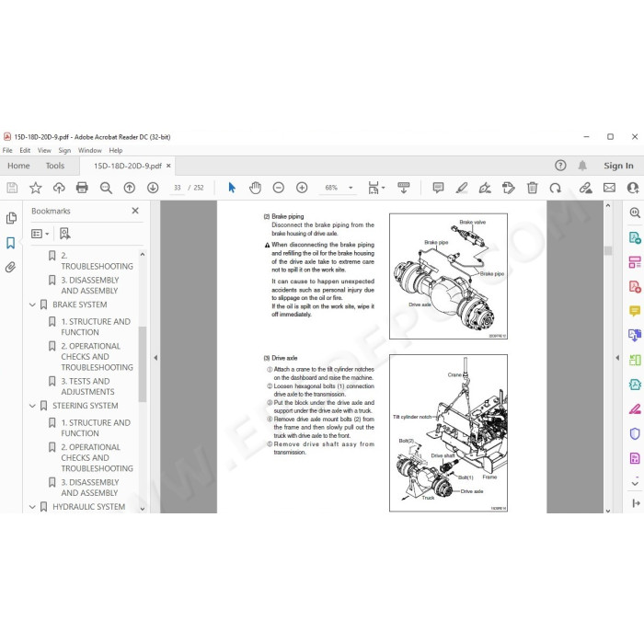The image size is (644, 644).
Task: Activate the Hand pan tool
Action: pos(255,188)
